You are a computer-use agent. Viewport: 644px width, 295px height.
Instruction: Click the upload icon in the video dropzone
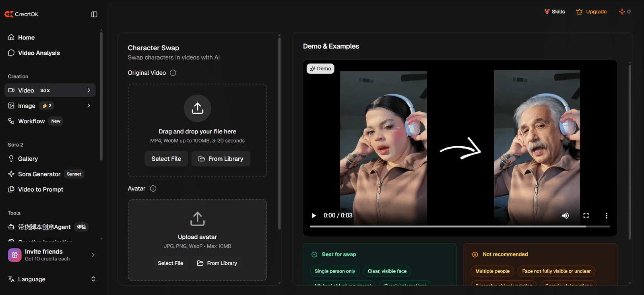(197, 108)
